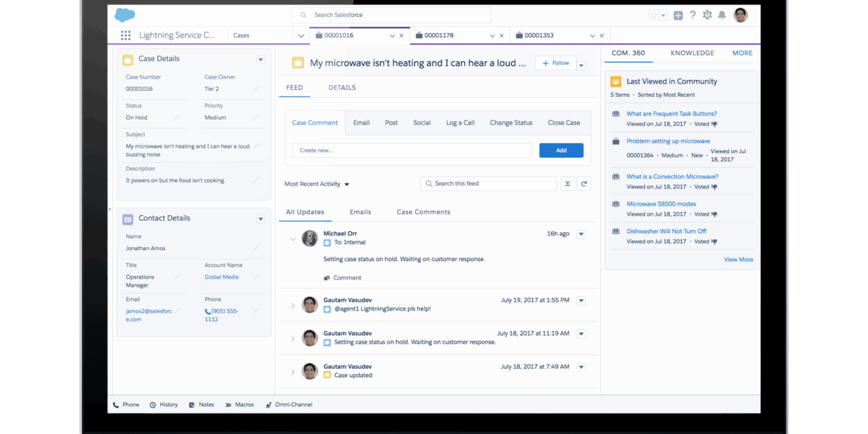
Task: Open the Contact Details panel dropdown
Action: point(260,219)
